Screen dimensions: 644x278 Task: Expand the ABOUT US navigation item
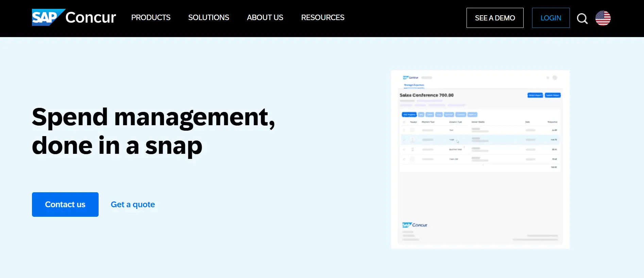[x=265, y=18]
